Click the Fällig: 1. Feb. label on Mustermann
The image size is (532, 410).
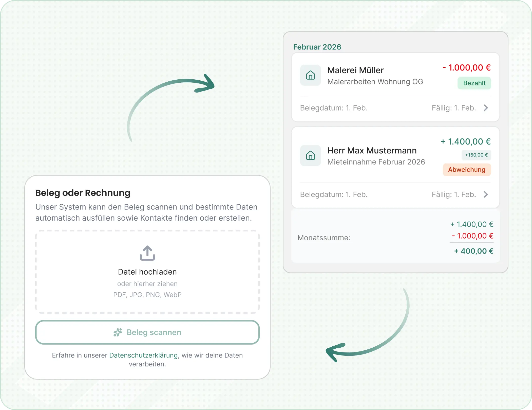pyautogui.click(x=453, y=194)
